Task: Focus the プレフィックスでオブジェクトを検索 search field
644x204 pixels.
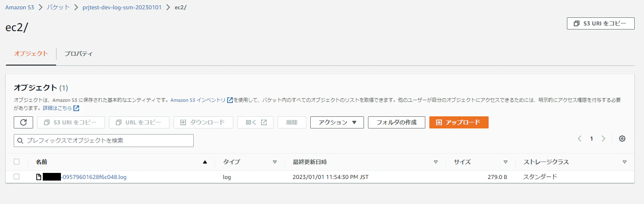Action: pyautogui.click(x=104, y=141)
